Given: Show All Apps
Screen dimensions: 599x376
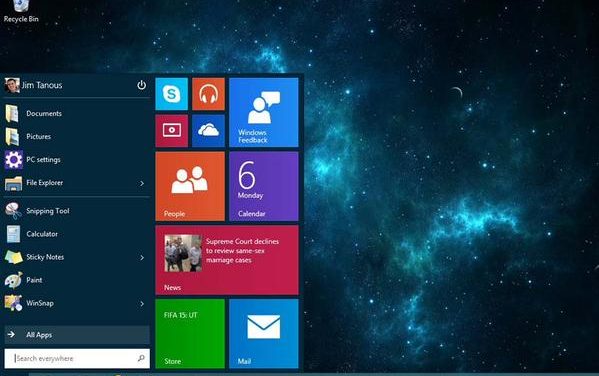Looking at the screenshot, I should pos(77,335).
